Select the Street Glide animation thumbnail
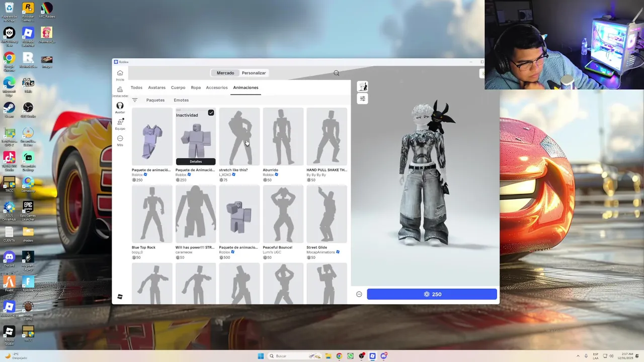Viewport: 644px width, 362px height. coord(327,214)
